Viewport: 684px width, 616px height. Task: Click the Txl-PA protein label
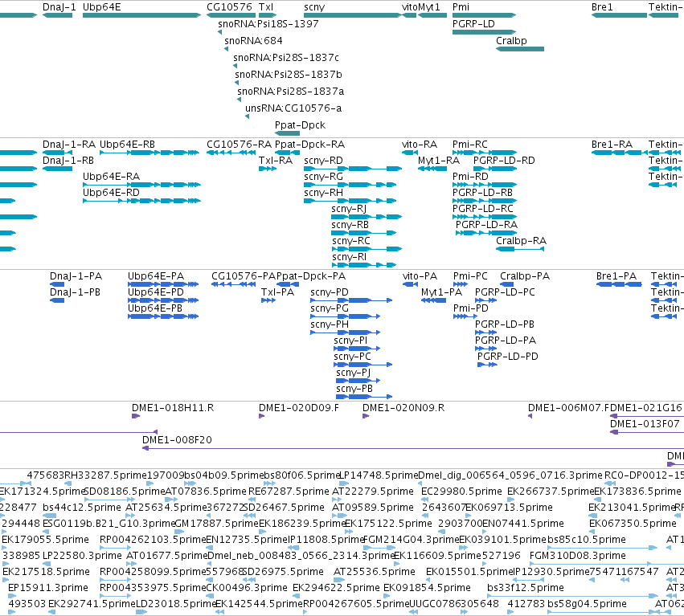[277, 292]
